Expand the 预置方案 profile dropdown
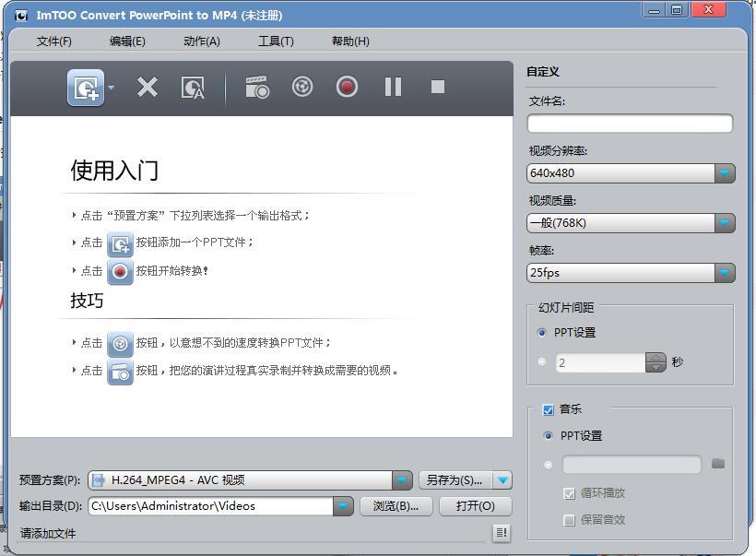 (402, 480)
